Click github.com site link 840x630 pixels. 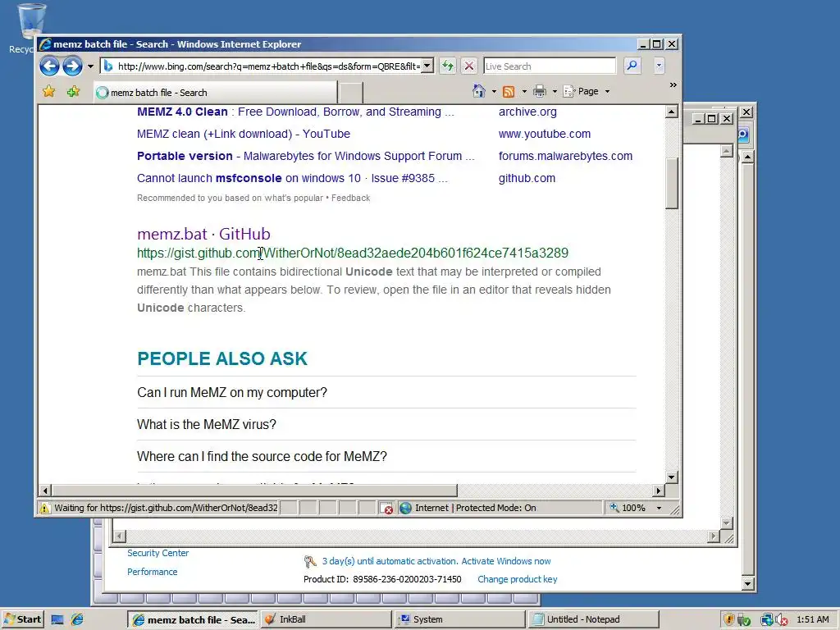[527, 178]
